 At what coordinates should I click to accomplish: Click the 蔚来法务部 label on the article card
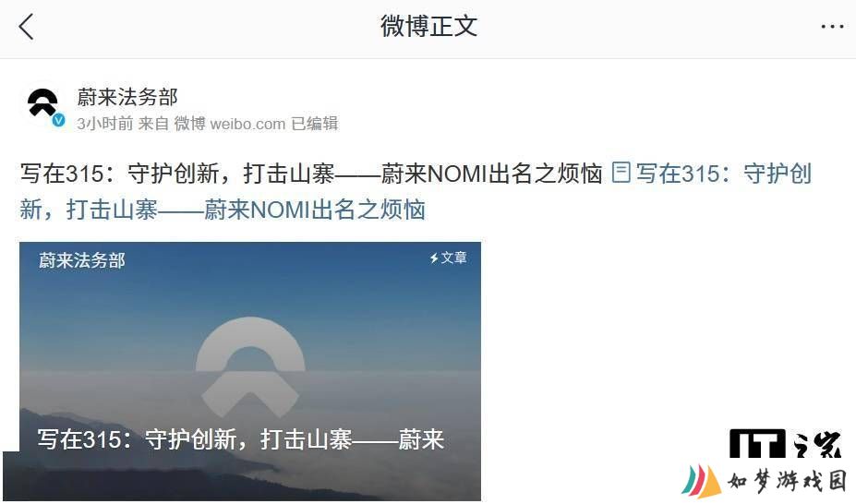point(82,260)
